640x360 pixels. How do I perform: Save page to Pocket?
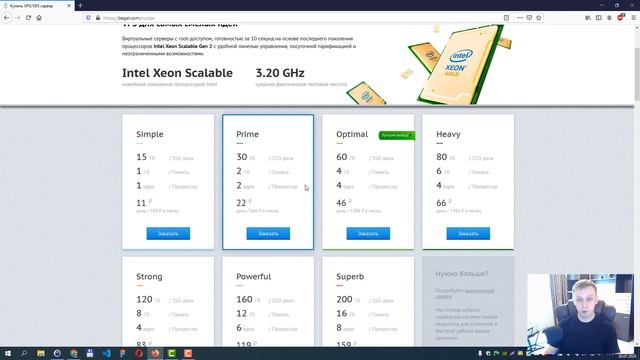529,18
